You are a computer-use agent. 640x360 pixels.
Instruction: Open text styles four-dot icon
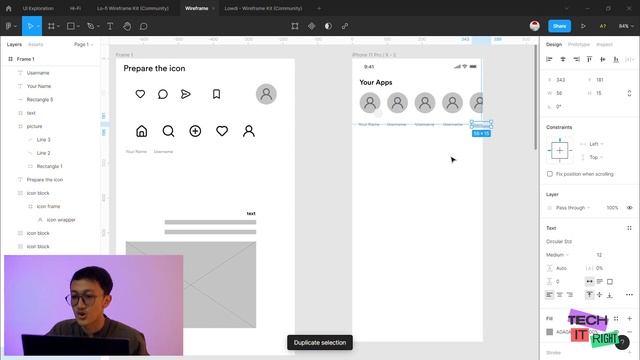[629, 228]
